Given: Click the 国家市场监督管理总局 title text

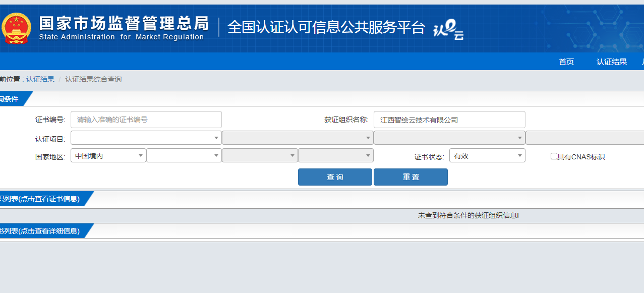Looking at the screenshot, I should [x=124, y=23].
